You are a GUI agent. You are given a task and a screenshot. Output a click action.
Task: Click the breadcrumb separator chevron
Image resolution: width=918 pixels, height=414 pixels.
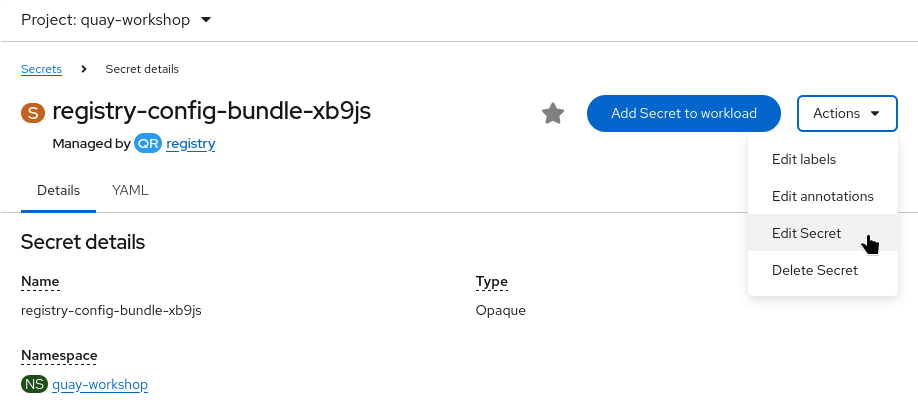84,69
